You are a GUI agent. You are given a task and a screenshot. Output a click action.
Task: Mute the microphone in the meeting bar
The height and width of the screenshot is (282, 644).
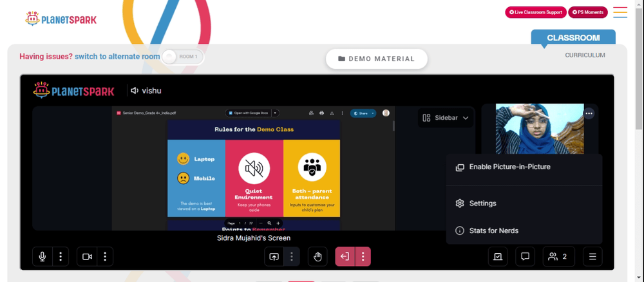click(x=43, y=256)
